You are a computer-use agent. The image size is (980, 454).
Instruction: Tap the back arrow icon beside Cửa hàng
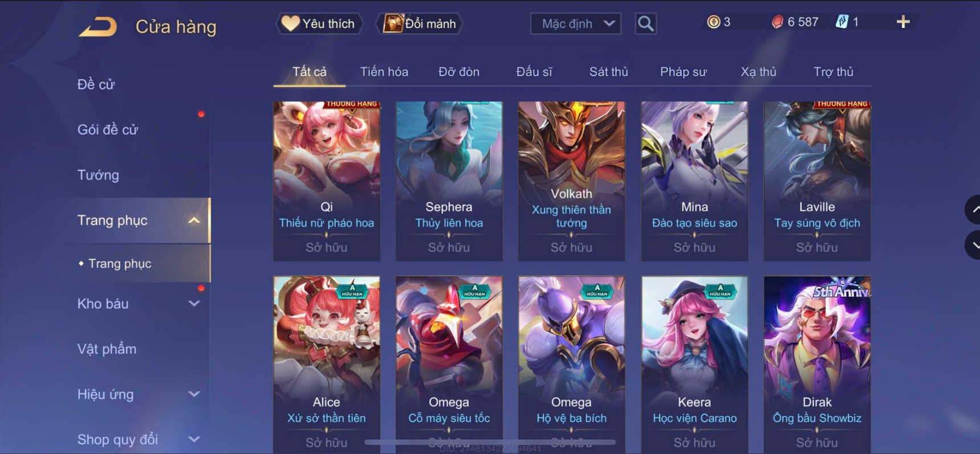[97, 27]
